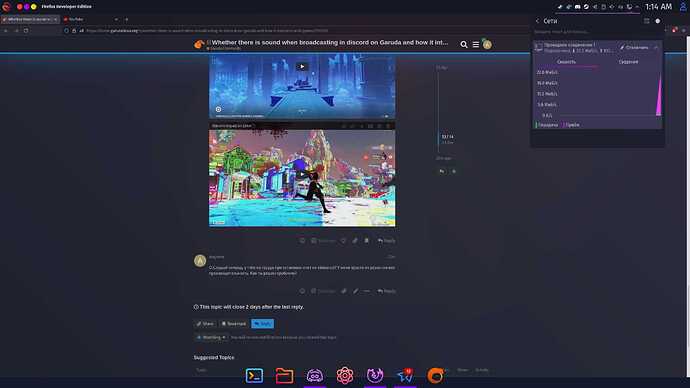The height and width of the screenshot is (388, 690).
Task: Copy link of the last post
Action: click(344, 291)
